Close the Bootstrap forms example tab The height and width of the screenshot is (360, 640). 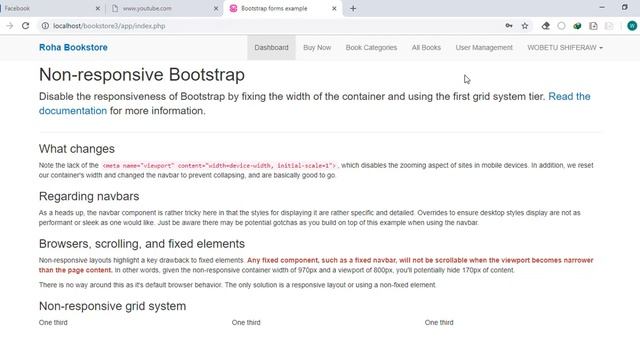tap(334, 8)
